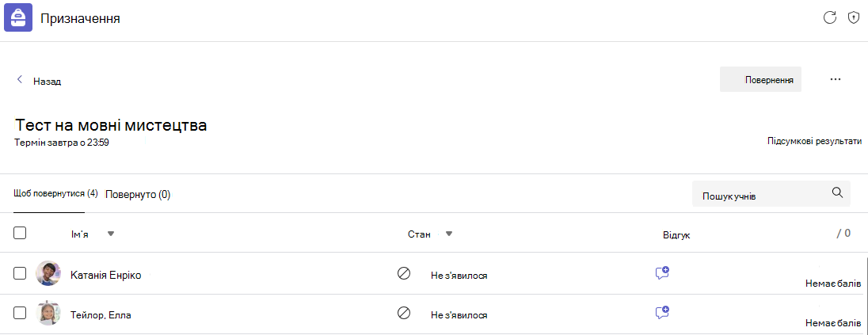Click the back chevron arrow icon

(20, 80)
